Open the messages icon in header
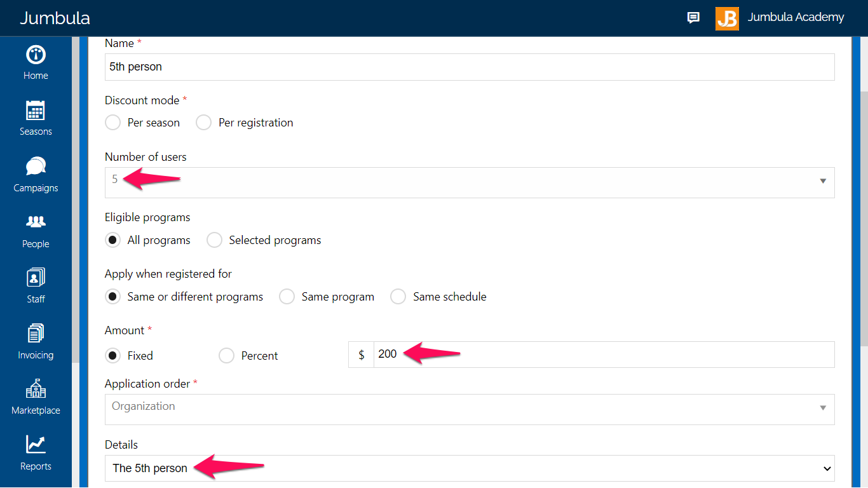Viewport: 868px width, 488px height. (693, 18)
